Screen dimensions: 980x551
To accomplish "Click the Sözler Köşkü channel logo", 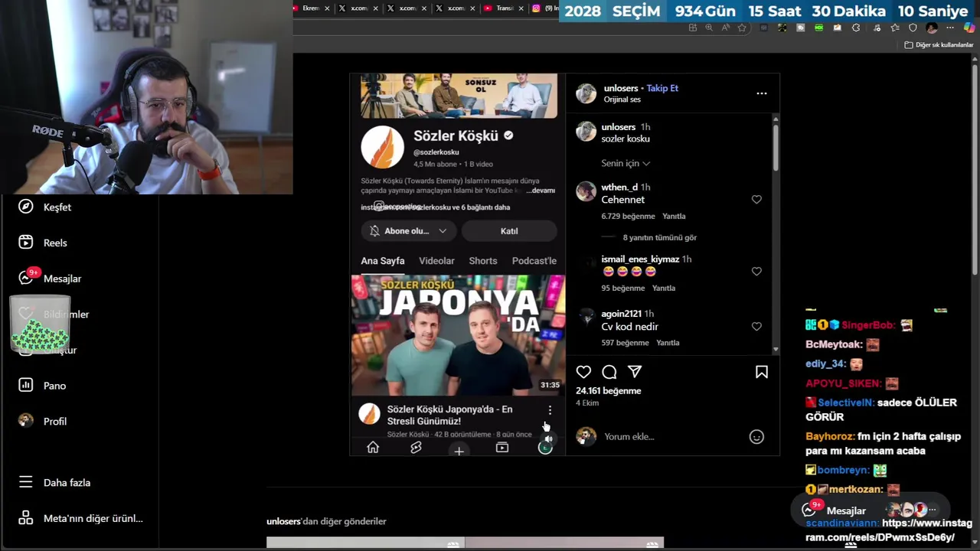I will 382,147.
